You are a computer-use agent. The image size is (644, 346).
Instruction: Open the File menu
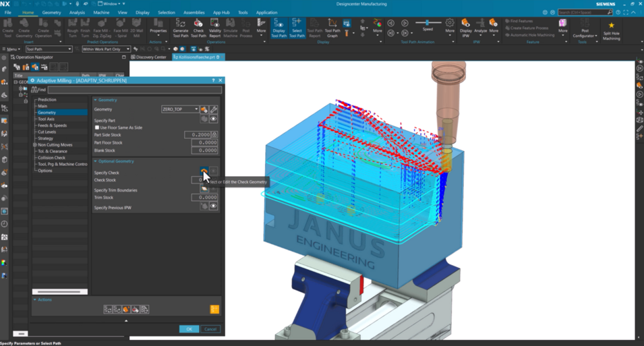(8, 12)
